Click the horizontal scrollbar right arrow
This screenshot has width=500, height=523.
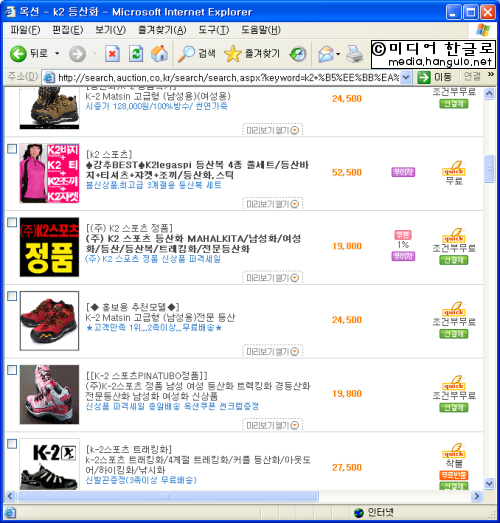point(477,496)
